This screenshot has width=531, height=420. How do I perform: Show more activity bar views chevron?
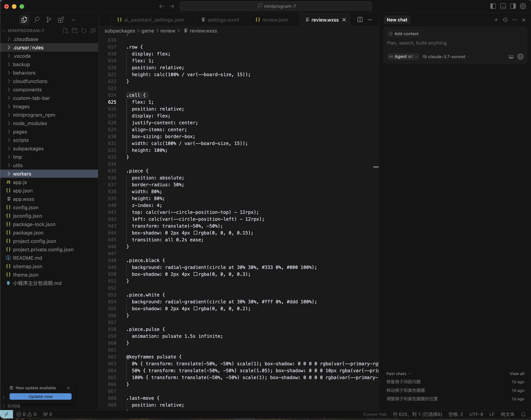click(x=73, y=20)
